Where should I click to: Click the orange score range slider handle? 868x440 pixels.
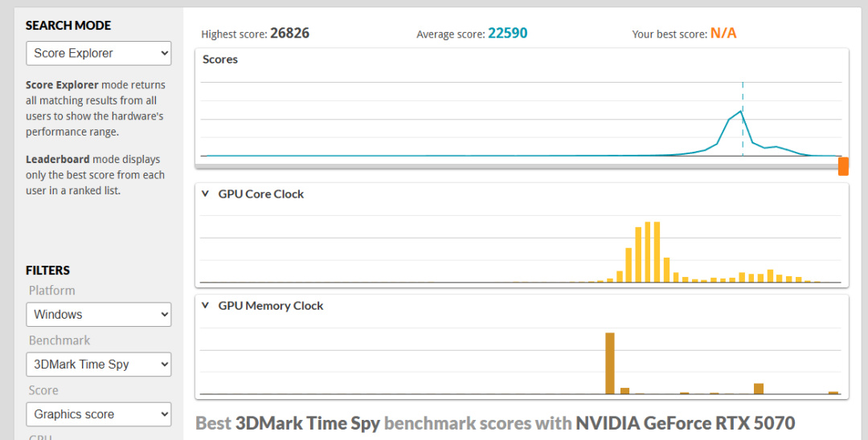(843, 166)
